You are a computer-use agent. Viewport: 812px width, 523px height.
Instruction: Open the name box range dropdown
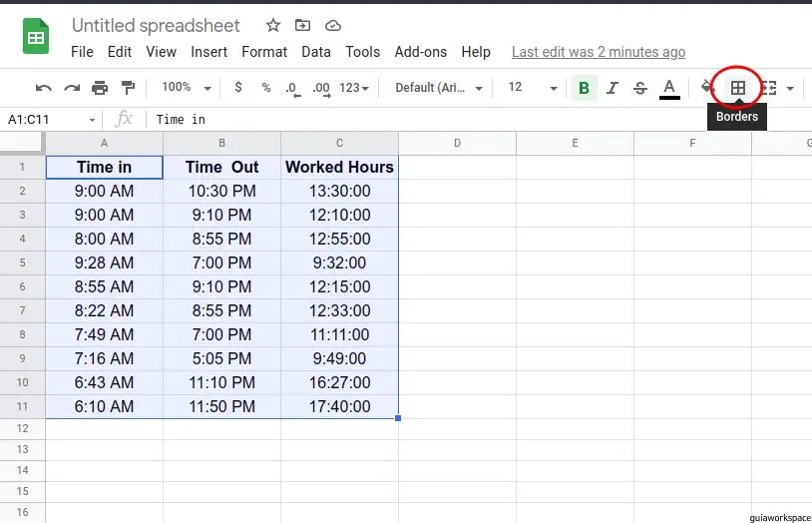(92, 120)
